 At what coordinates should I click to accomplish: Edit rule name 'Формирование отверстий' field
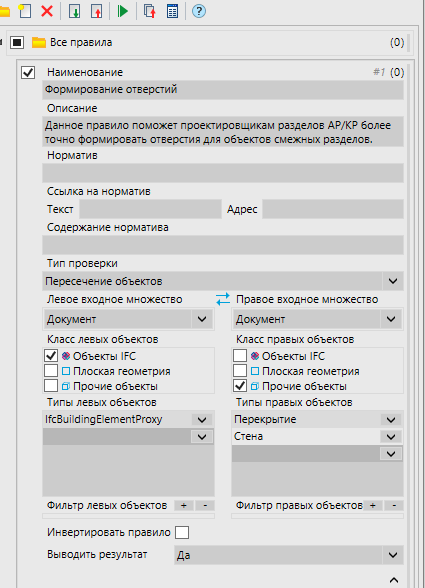(x=223, y=90)
